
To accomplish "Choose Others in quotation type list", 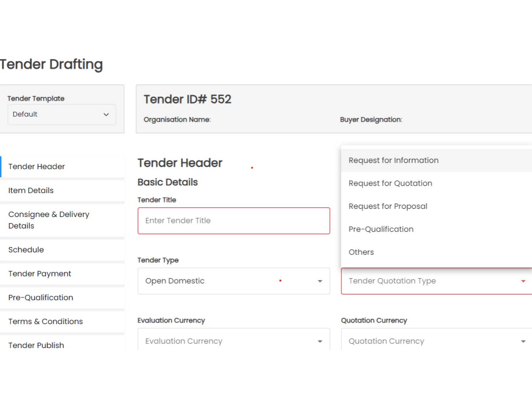I will (361, 252).
